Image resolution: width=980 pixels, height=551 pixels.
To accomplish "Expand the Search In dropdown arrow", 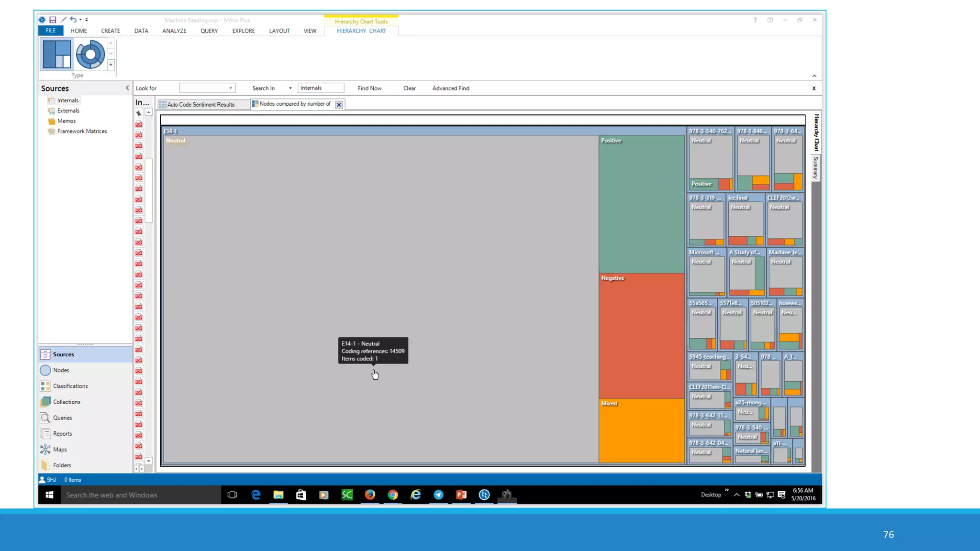I will click(x=290, y=88).
